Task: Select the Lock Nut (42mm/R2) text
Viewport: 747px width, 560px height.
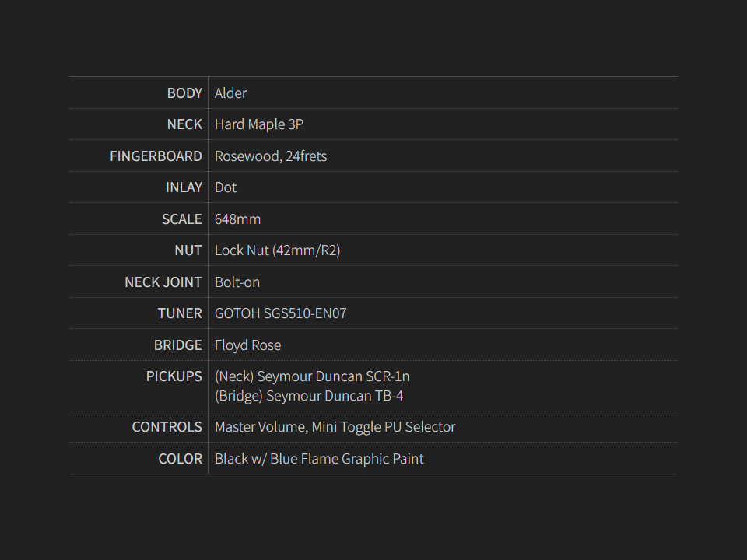Action: click(x=277, y=250)
